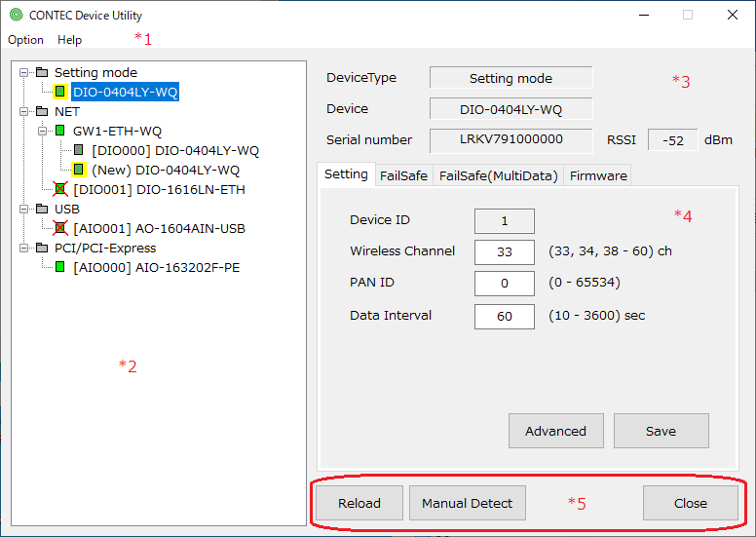
Task: Select [DIO001] DIO-1616LN-ETH in the tree
Action: (159, 190)
